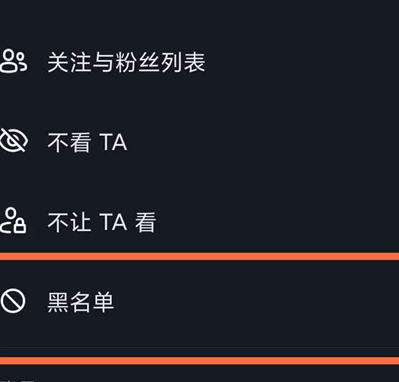The image size is (399, 382).
Task: Open the 黑名单 blacklist entry
Action: [x=199, y=303]
